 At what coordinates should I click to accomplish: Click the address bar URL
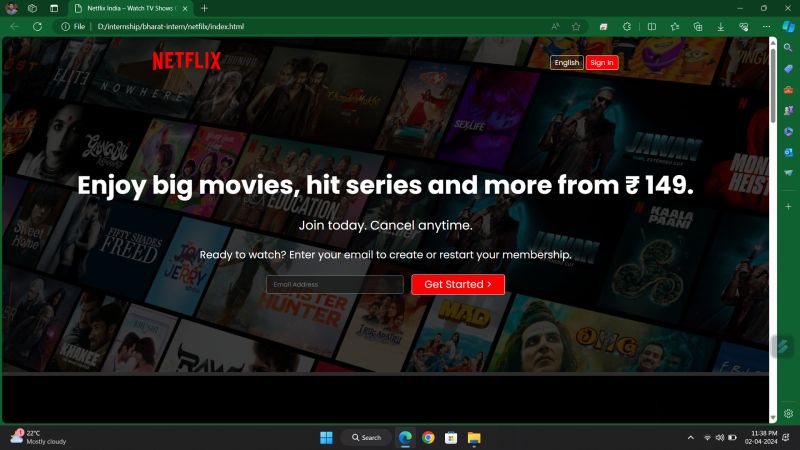[x=170, y=27]
